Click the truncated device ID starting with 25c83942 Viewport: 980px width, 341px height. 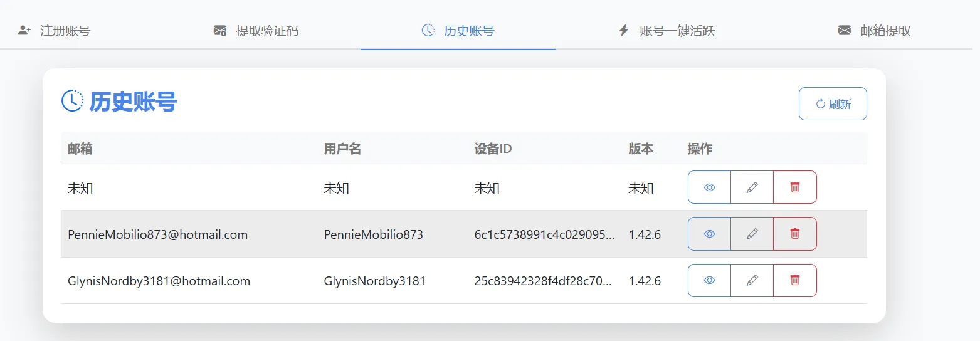(543, 281)
